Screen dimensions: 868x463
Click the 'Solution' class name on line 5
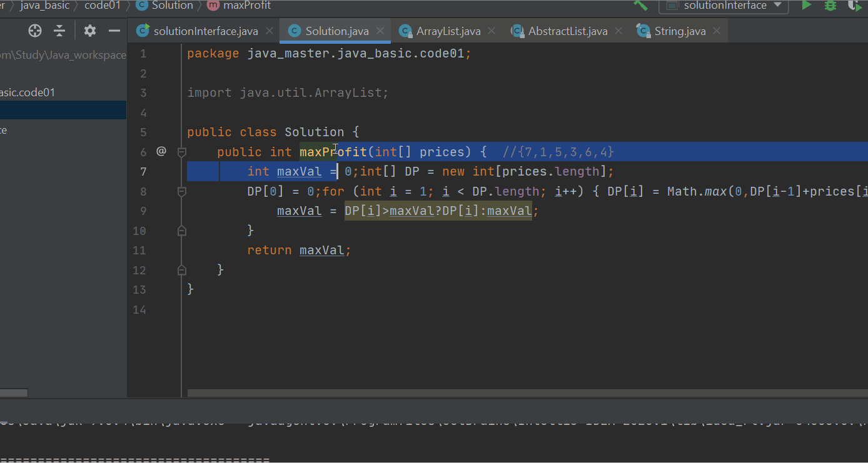pos(315,132)
